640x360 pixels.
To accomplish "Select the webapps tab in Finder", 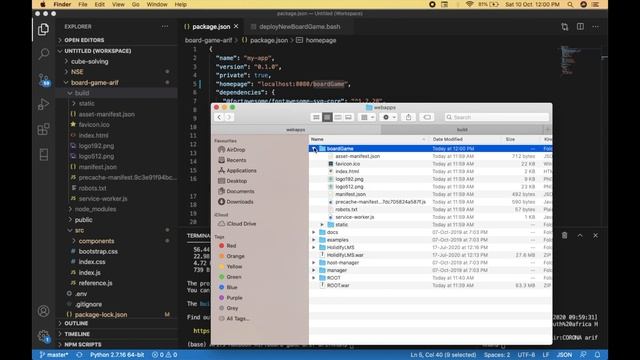I will 296,129.
